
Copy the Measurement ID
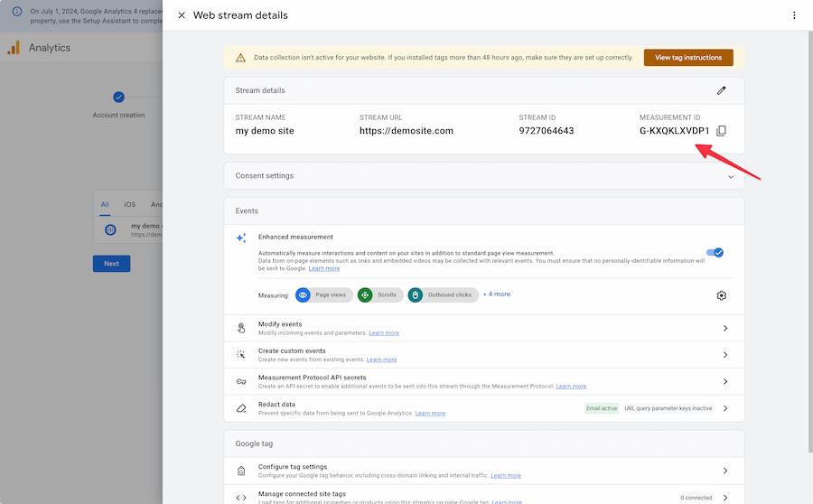pos(721,131)
